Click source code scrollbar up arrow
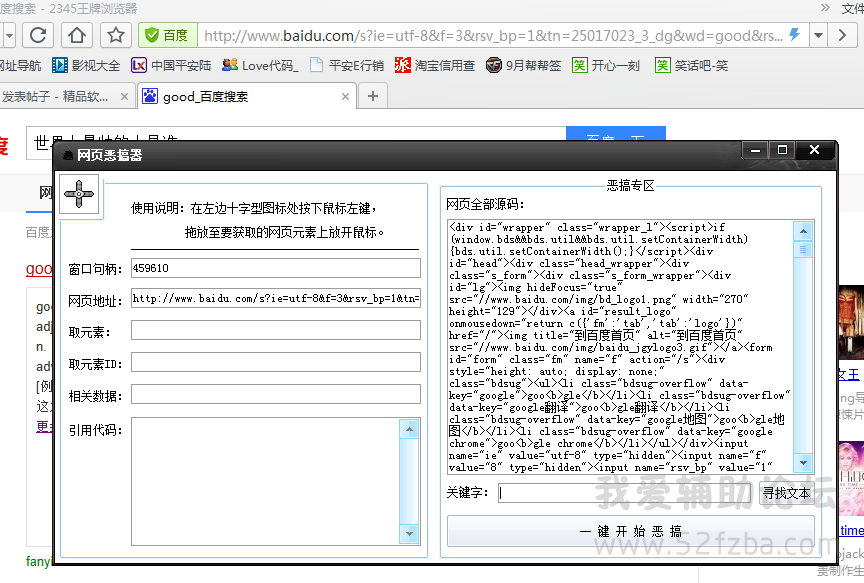Viewport: 864px width, 583px height. [803, 231]
